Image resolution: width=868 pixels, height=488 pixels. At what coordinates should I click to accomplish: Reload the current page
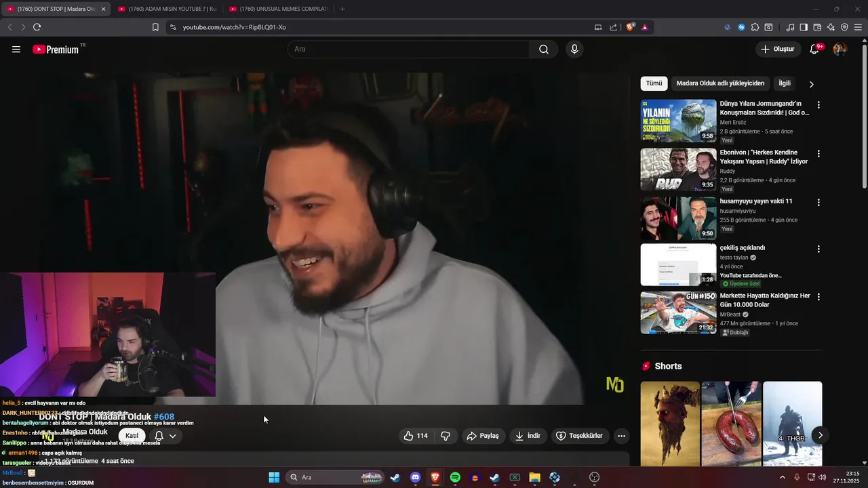[x=37, y=27]
